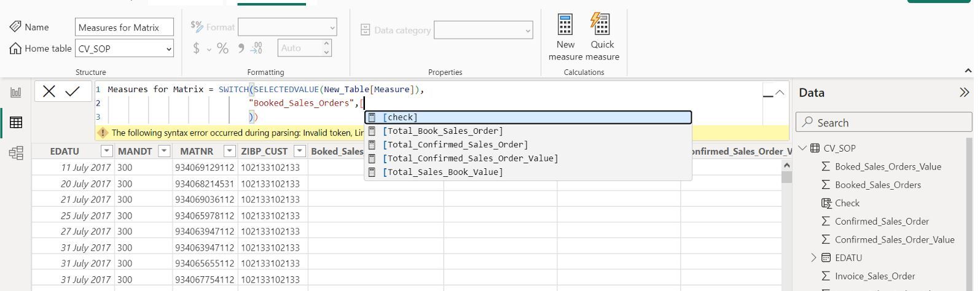Viewport: 980px width, 291px height.
Task: Click the CV_SOP table icon
Action: tap(815, 148)
